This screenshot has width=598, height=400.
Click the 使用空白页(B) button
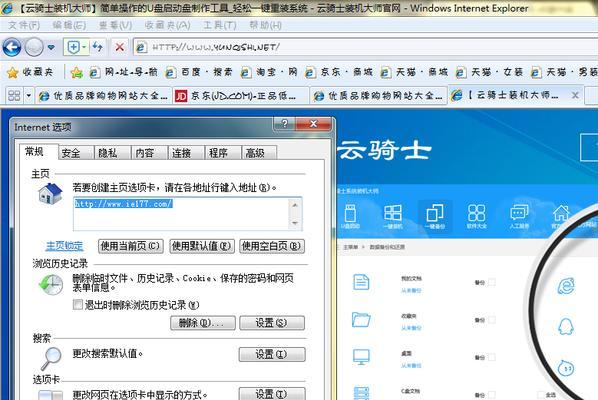[272, 246]
